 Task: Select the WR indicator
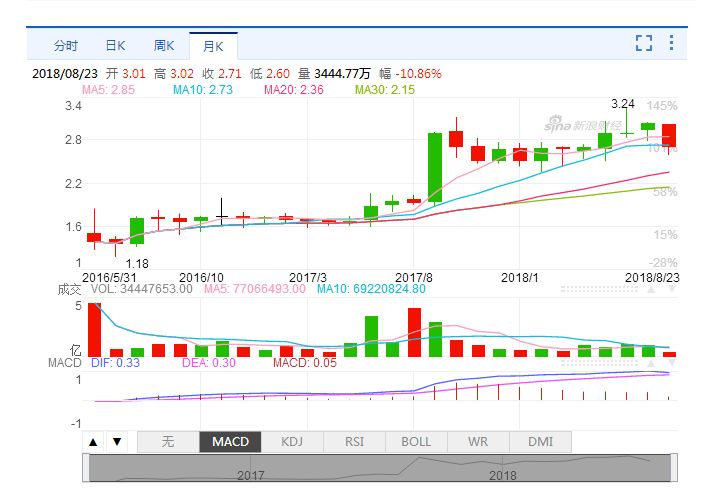point(478,441)
